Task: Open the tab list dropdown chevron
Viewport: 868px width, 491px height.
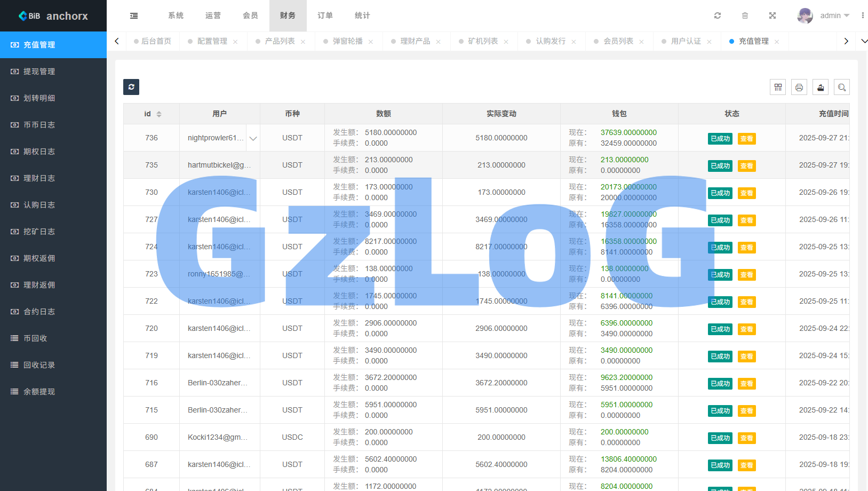Action: coord(864,41)
